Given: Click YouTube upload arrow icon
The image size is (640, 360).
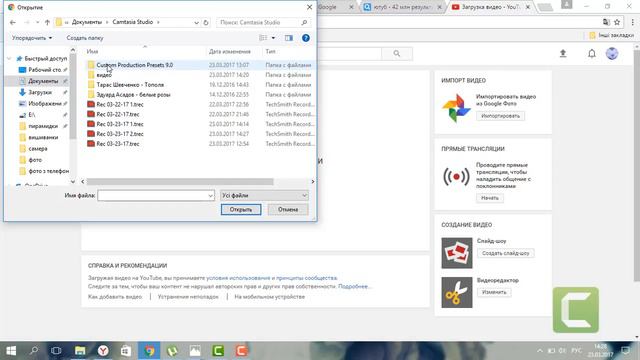Looking at the screenshot, I should 563,53.
